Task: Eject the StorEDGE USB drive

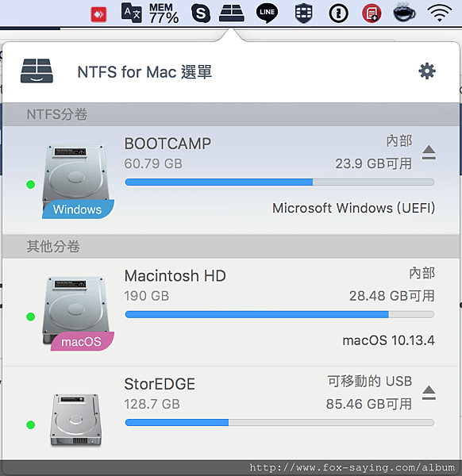Action: (429, 393)
